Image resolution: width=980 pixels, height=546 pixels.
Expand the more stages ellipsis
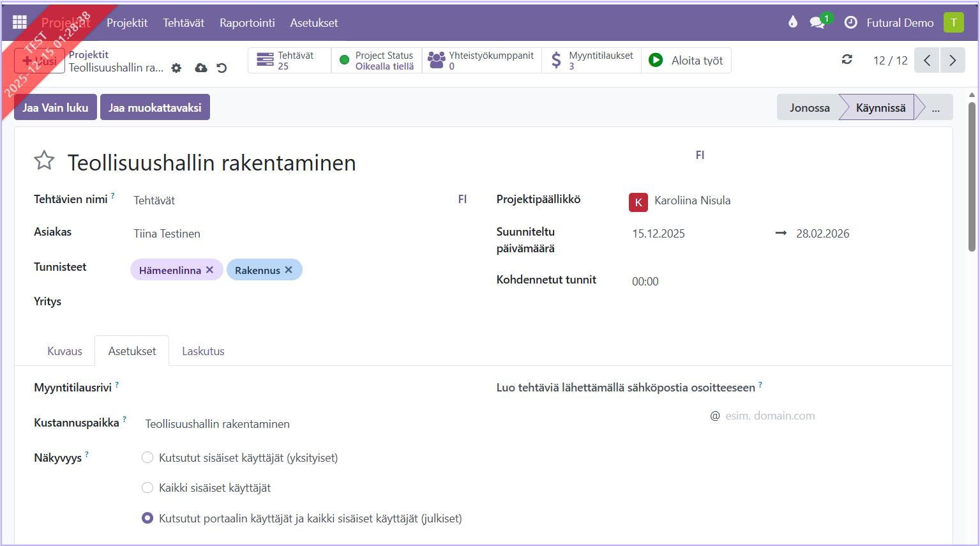point(935,108)
